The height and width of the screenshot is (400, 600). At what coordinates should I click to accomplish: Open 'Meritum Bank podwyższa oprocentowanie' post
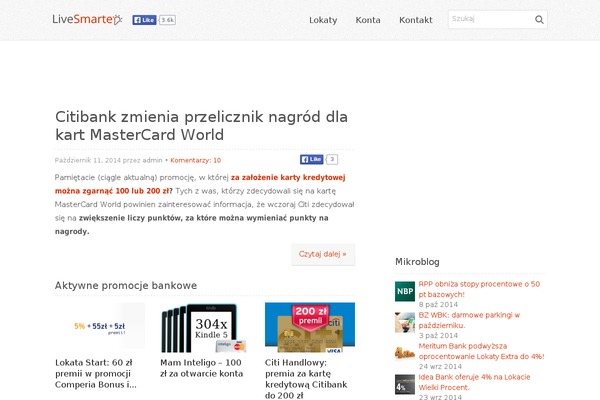point(481,351)
